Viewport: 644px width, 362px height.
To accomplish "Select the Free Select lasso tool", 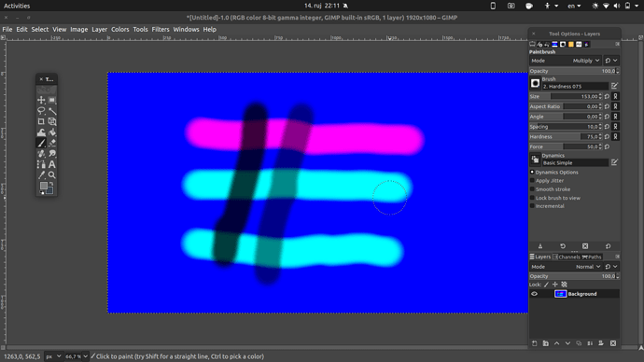I will coord(41,111).
